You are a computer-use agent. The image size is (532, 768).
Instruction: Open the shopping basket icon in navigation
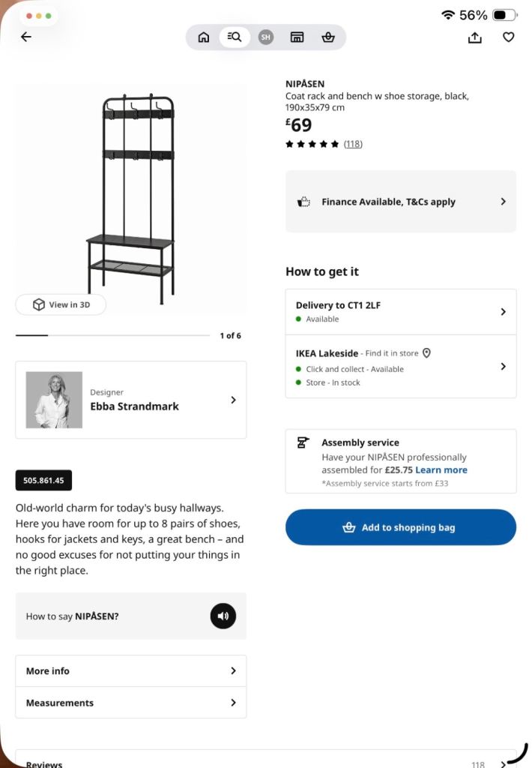(328, 37)
